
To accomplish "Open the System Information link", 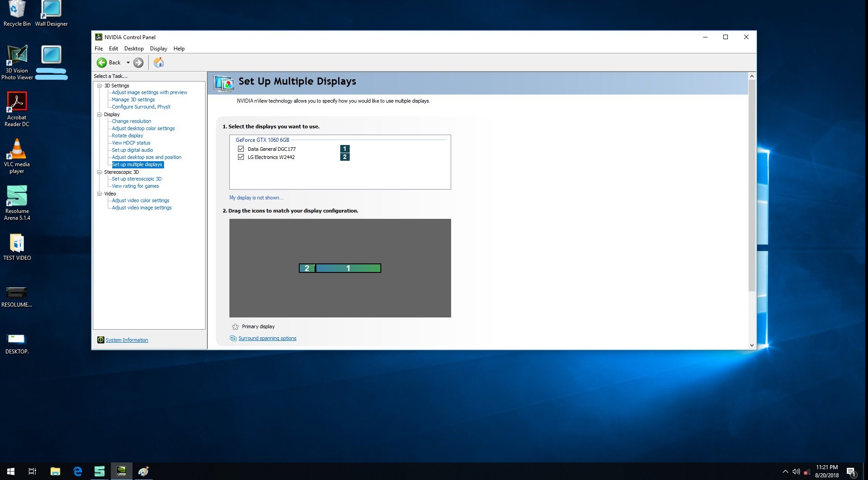I will click(127, 340).
